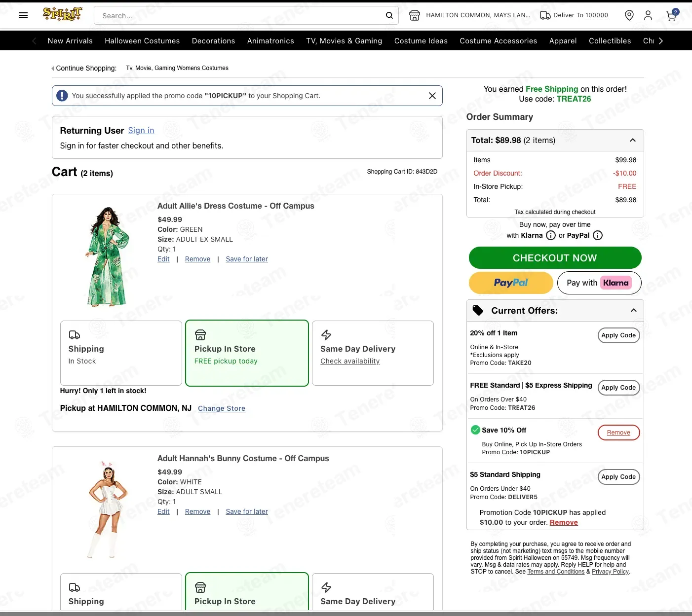Click the PayPal info icon
This screenshot has width=692, height=616.
tap(598, 235)
